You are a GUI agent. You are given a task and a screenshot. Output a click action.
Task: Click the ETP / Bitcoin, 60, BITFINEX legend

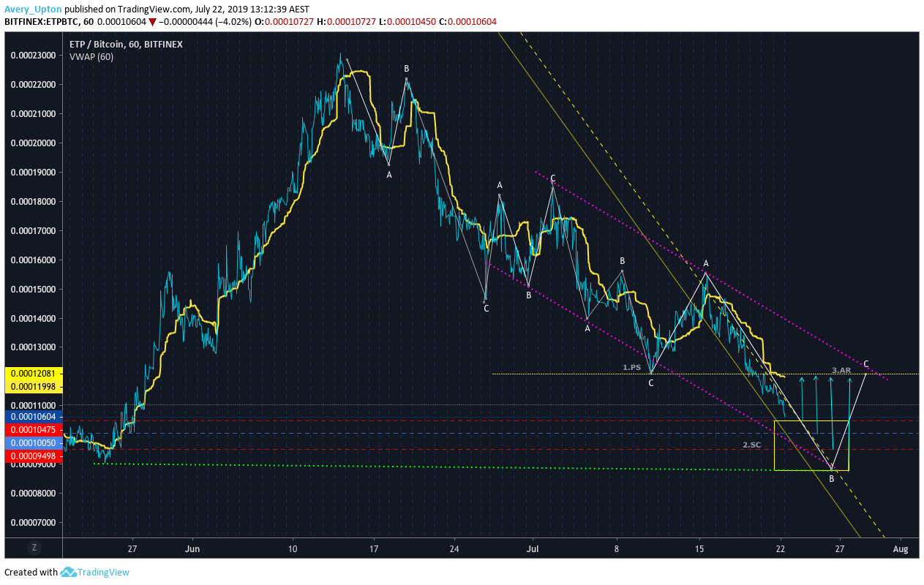(x=126, y=44)
